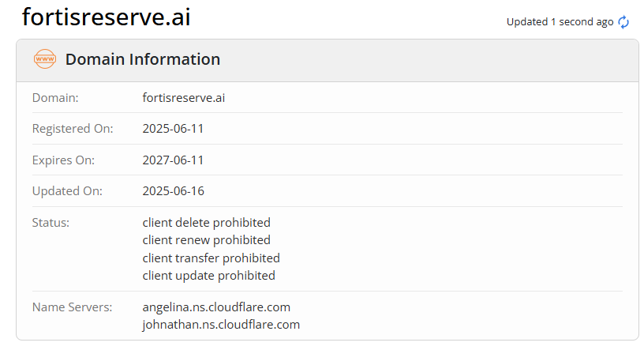The width and height of the screenshot is (644, 350).
Task: Click name server angelina.ns.cloudflare.com
Action: 216,307
